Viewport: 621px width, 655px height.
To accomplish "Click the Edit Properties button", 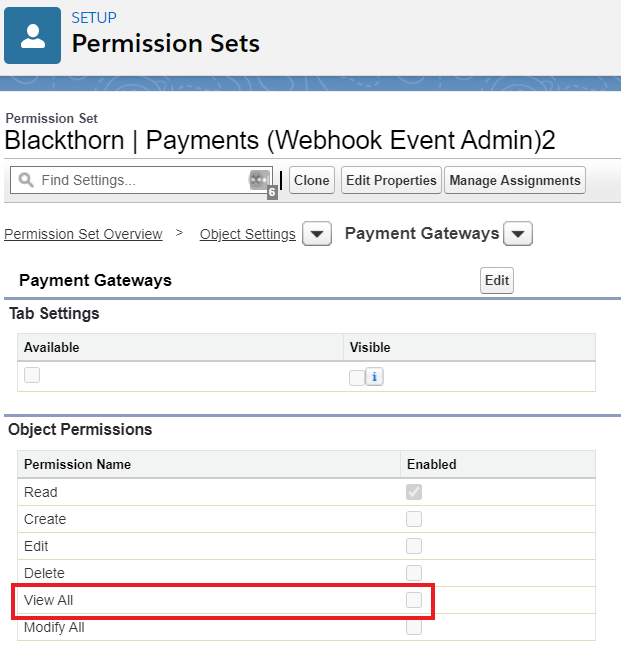I will [391, 180].
